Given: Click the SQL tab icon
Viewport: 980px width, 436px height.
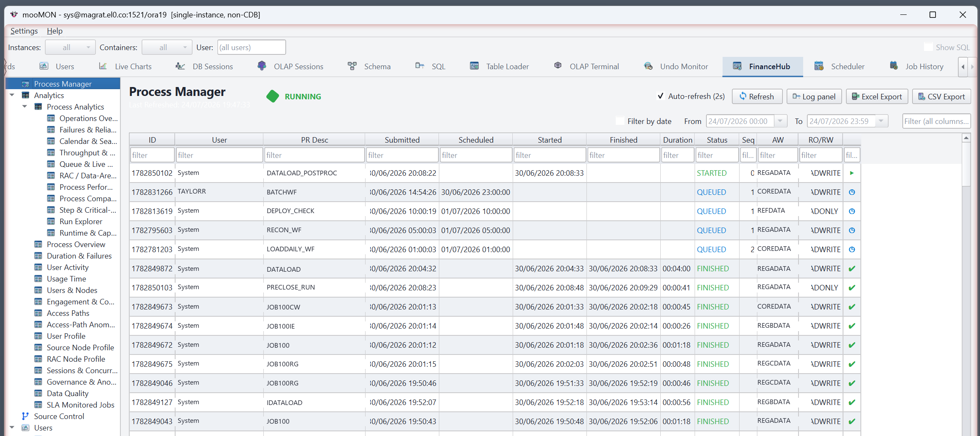Looking at the screenshot, I should click(420, 66).
